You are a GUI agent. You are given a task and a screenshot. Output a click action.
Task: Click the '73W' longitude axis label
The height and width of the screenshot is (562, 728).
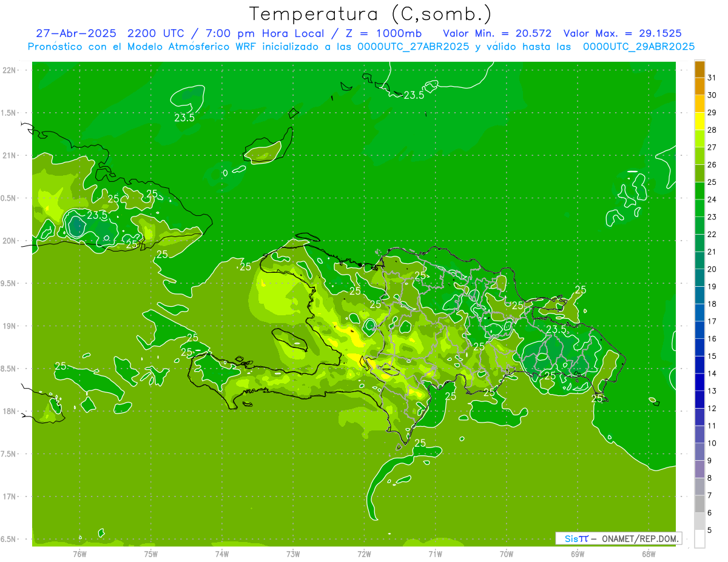tap(293, 554)
